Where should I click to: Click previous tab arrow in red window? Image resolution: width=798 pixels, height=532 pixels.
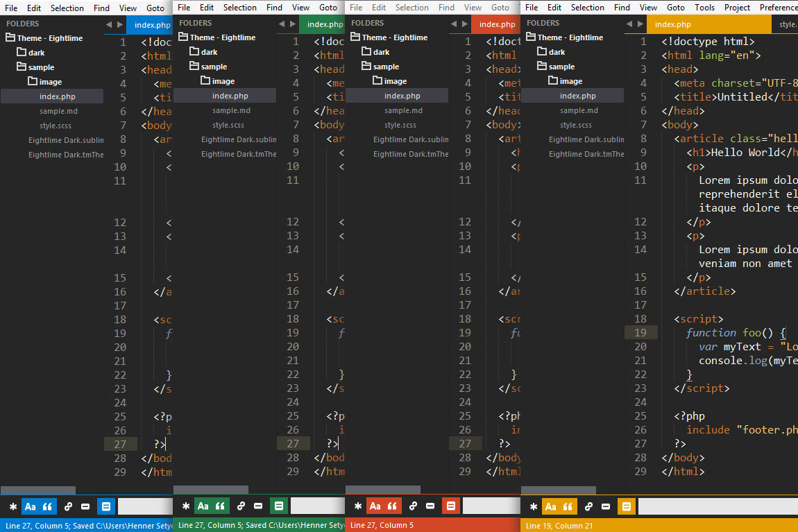454,24
